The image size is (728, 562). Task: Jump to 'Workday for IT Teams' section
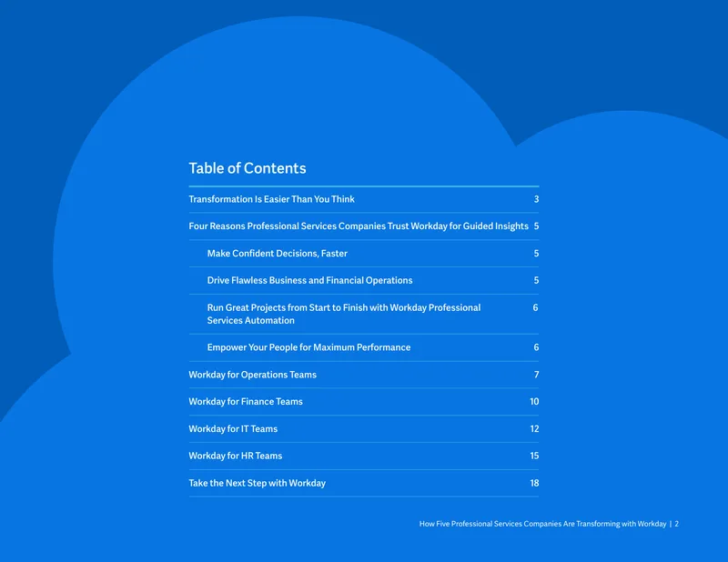pos(233,429)
